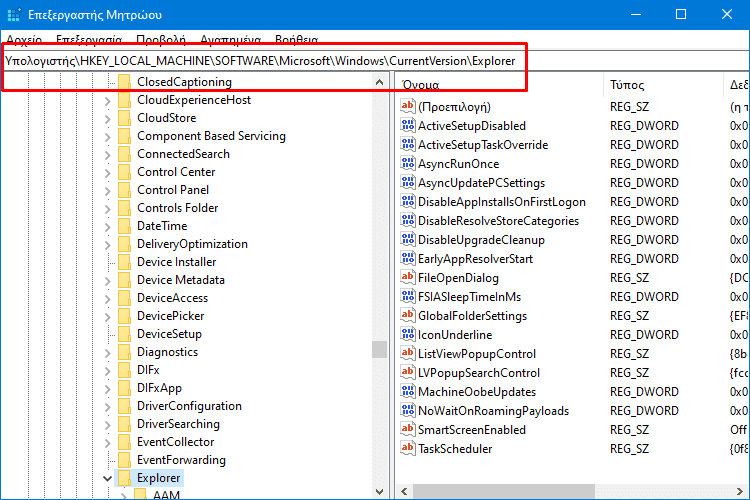
Task: Select the DriverConfiguration key
Action: [x=189, y=406]
